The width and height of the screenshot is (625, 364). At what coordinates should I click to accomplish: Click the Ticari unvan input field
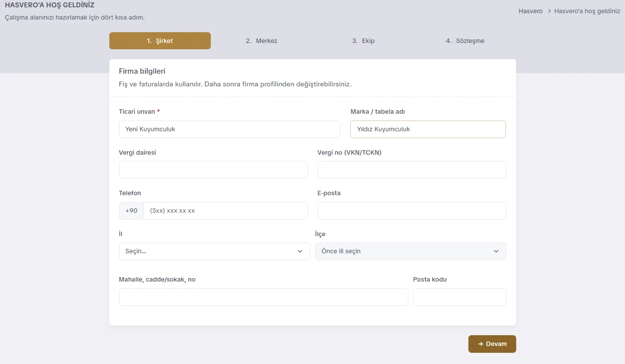[230, 129]
